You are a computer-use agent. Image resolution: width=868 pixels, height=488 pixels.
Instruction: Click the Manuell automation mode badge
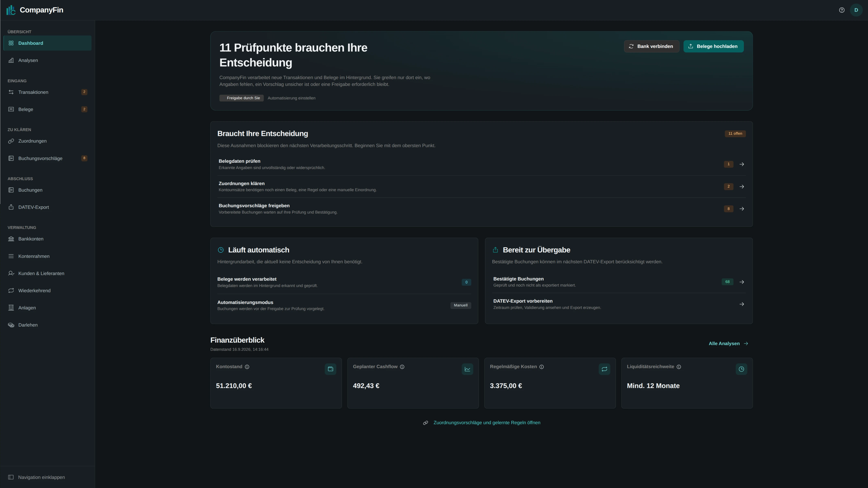pyautogui.click(x=461, y=306)
